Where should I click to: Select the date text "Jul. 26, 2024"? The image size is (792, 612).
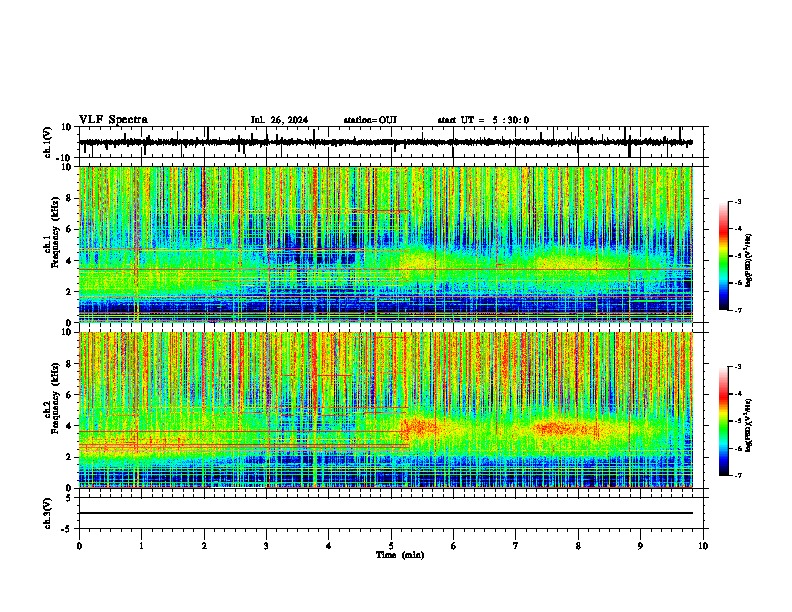point(279,120)
